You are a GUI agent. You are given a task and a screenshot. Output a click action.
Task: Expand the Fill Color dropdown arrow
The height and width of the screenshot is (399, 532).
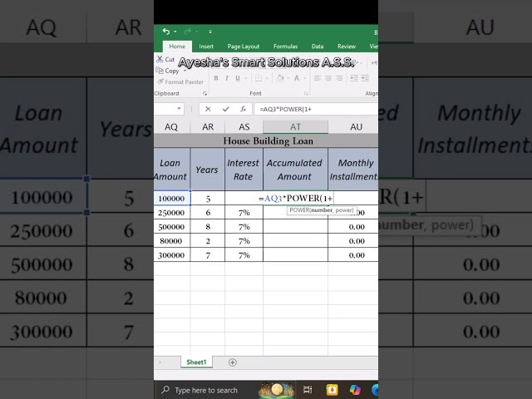point(288,78)
